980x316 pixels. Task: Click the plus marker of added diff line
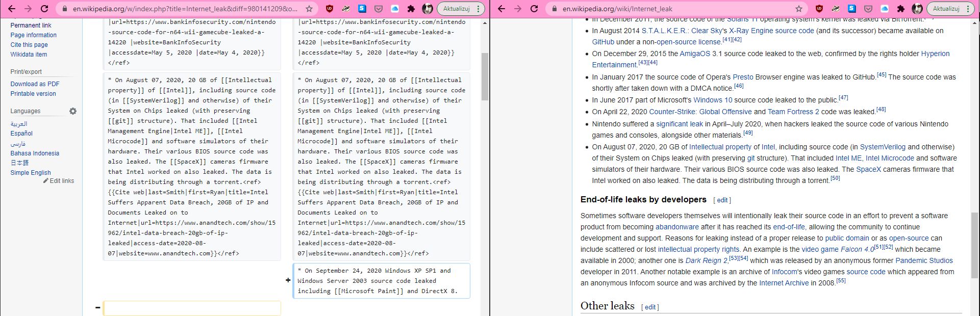point(288,280)
